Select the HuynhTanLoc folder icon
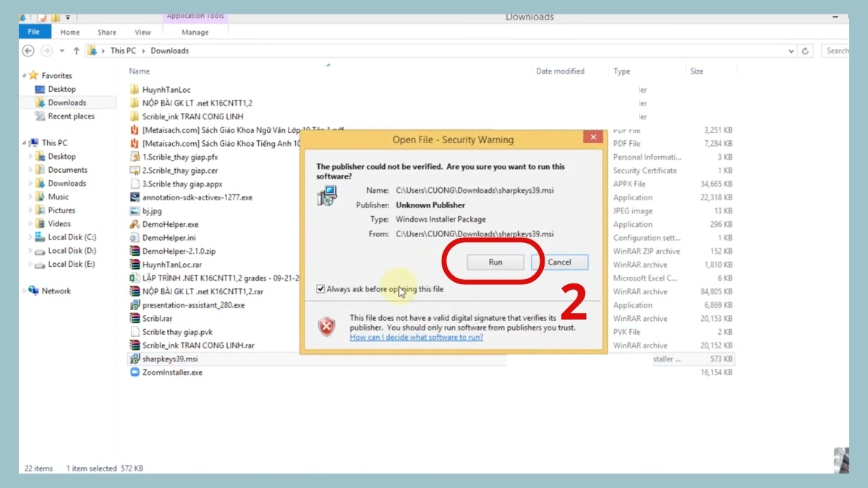 pyautogui.click(x=135, y=90)
